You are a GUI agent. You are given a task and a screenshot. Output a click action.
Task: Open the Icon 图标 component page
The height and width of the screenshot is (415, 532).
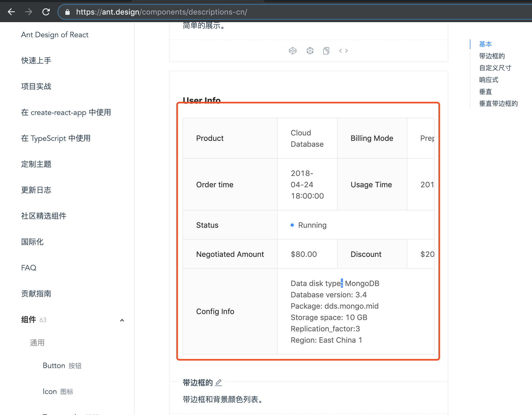coord(58,391)
